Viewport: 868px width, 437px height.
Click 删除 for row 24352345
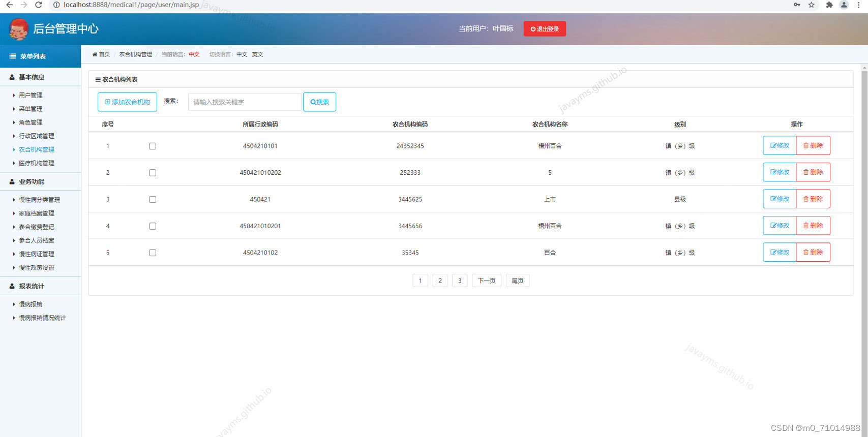(x=813, y=145)
